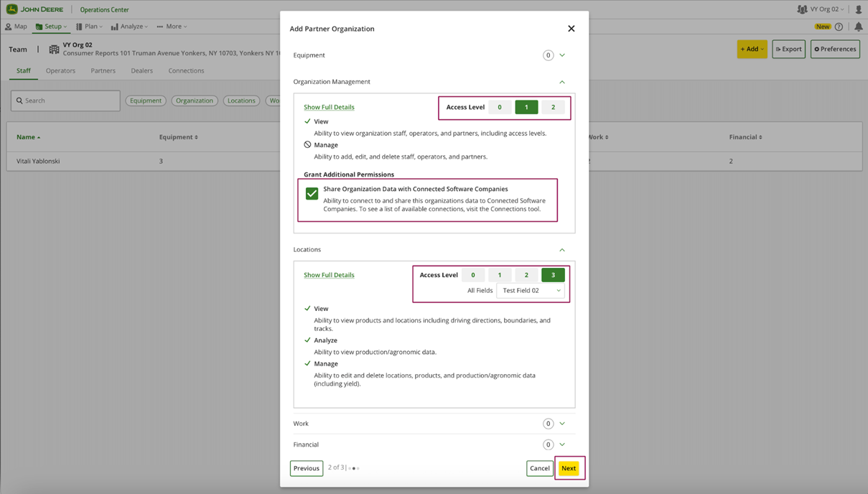868x494 pixels.
Task: Open the help question mark icon
Action: 839,27
